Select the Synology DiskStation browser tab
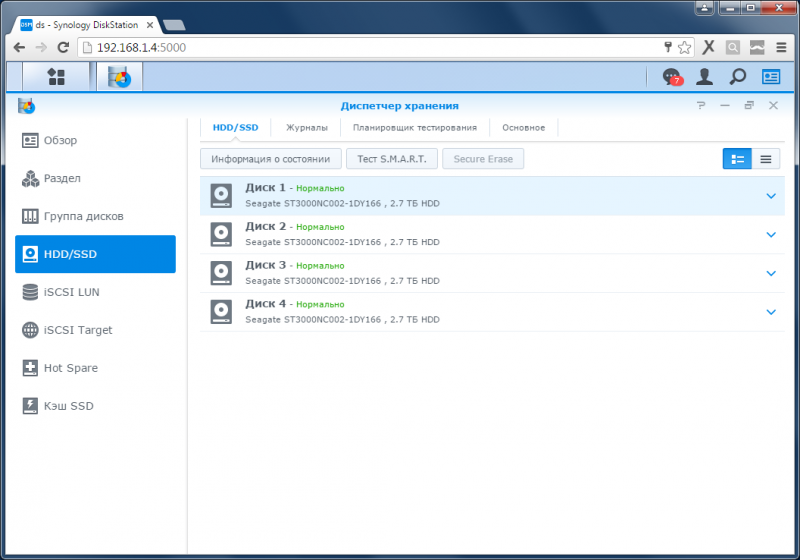 (x=87, y=24)
